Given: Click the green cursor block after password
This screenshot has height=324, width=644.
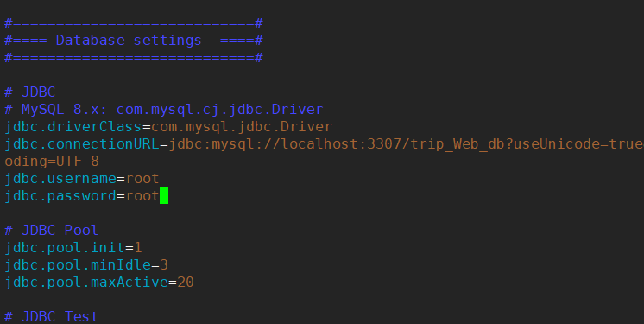Looking at the screenshot, I should point(164,196).
